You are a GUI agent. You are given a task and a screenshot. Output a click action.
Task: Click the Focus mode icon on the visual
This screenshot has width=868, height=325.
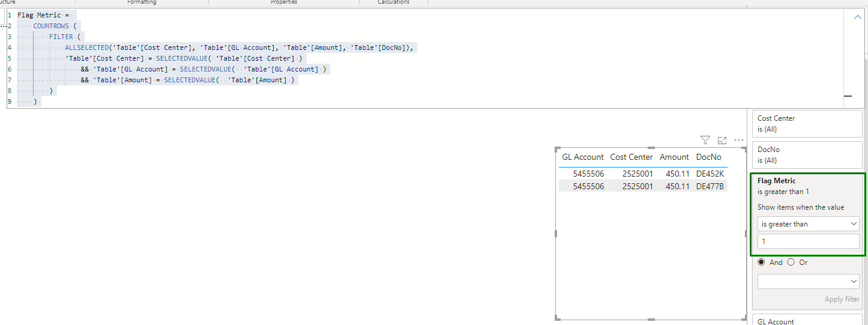coord(722,140)
